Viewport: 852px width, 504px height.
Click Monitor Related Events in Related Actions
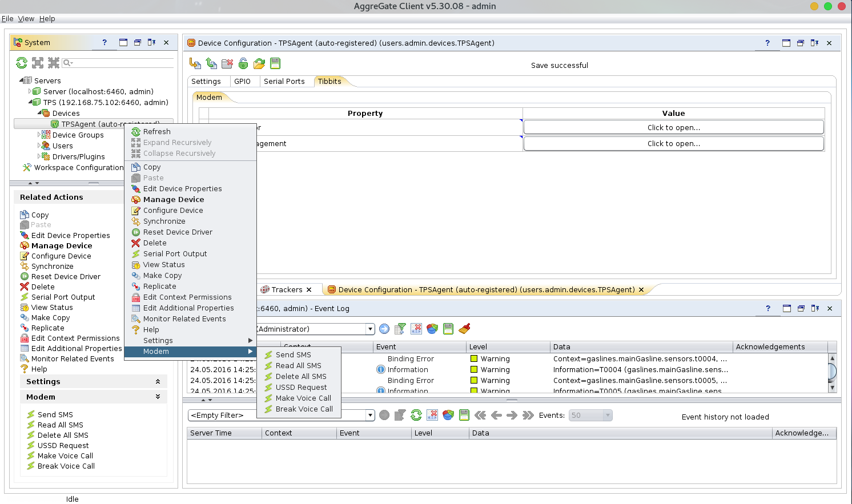(73, 358)
